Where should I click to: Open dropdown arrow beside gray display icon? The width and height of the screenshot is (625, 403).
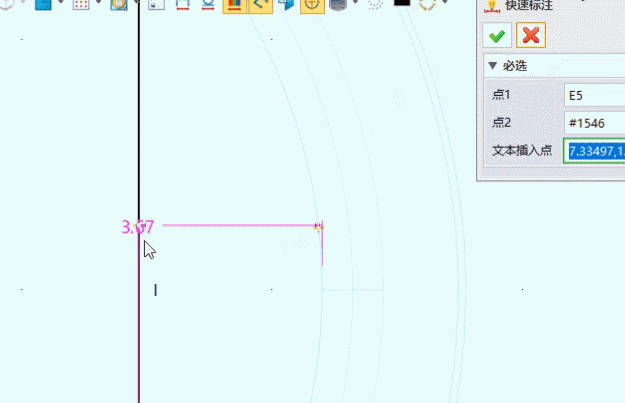pyautogui.click(x=355, y=2)
